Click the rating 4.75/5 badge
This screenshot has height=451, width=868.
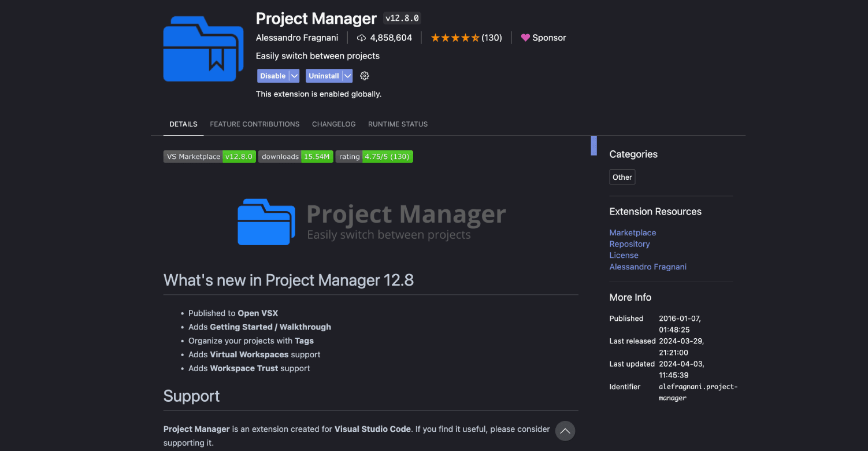tap(374, 157)
